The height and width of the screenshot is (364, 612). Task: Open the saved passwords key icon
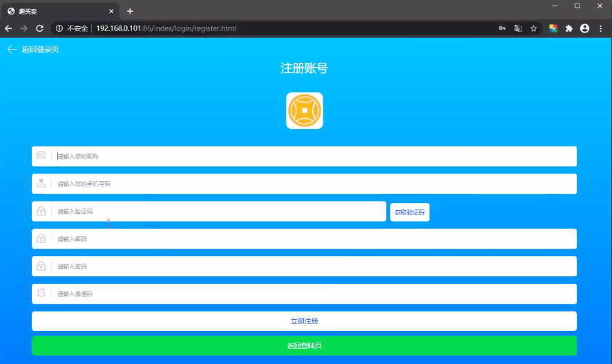[x=502, y=28]
